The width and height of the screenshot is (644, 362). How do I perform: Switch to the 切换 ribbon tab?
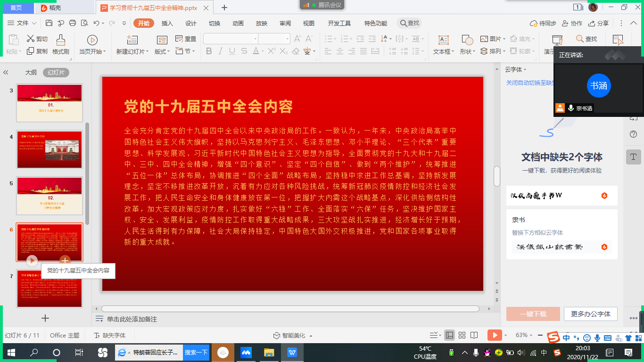[x=215, y=23]
